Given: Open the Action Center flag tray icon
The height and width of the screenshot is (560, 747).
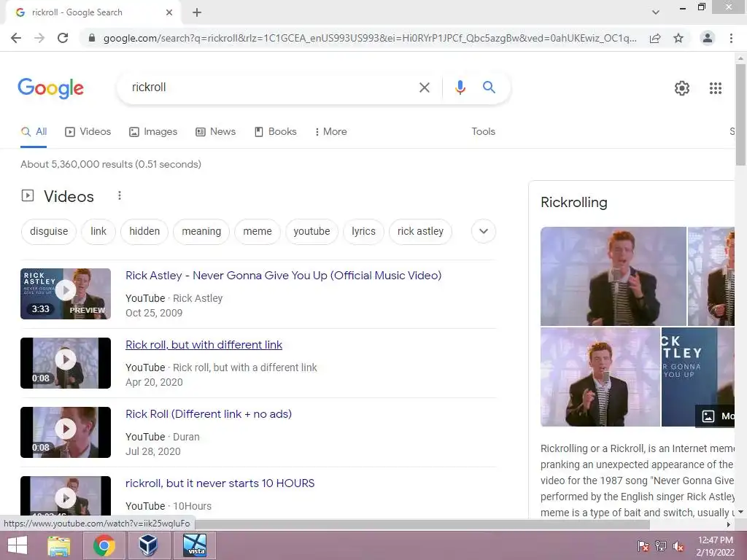Looking at the screenshot, I should point(643,546).
